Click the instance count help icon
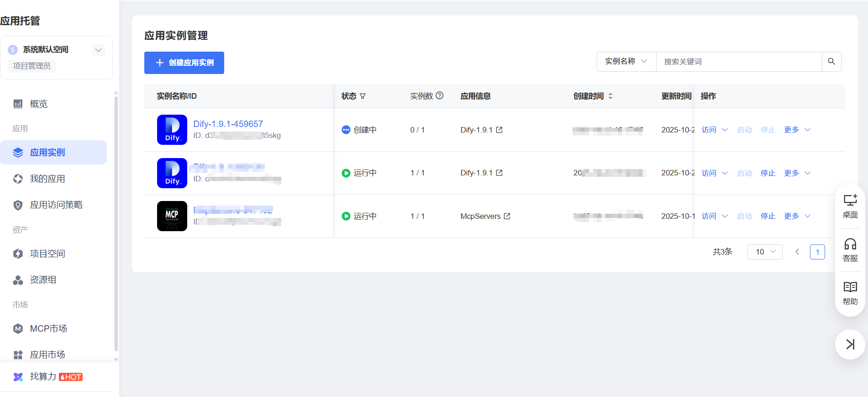868x397 pixels. pyautogui.click(x=440, y=96)
